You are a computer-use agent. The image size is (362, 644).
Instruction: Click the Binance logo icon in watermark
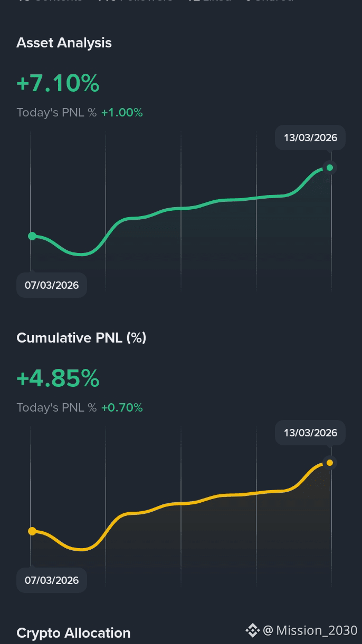(x=252, y=630)
